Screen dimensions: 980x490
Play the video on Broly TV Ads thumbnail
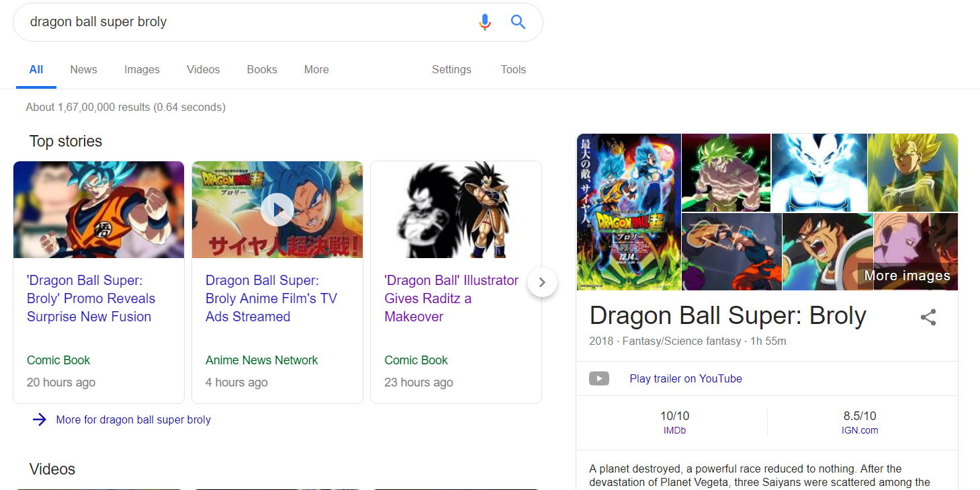click(277, 210)
